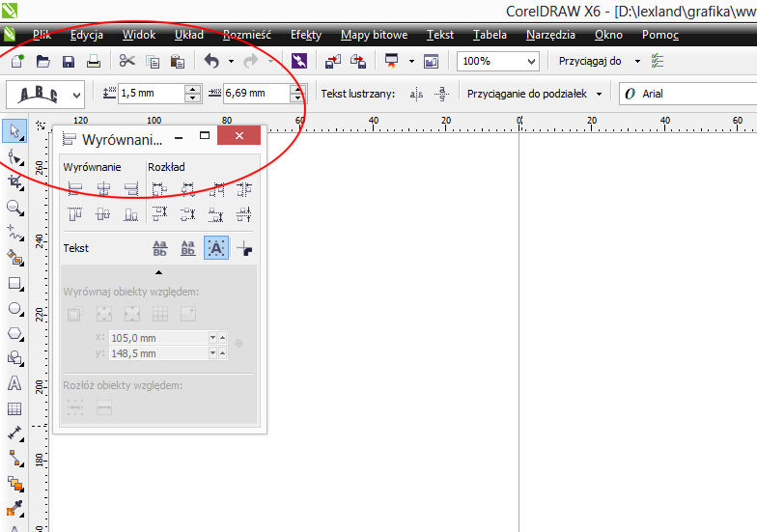The image size is (757, 532).
Task: Select the Pick tool arrow
Action: pos(14,130)
